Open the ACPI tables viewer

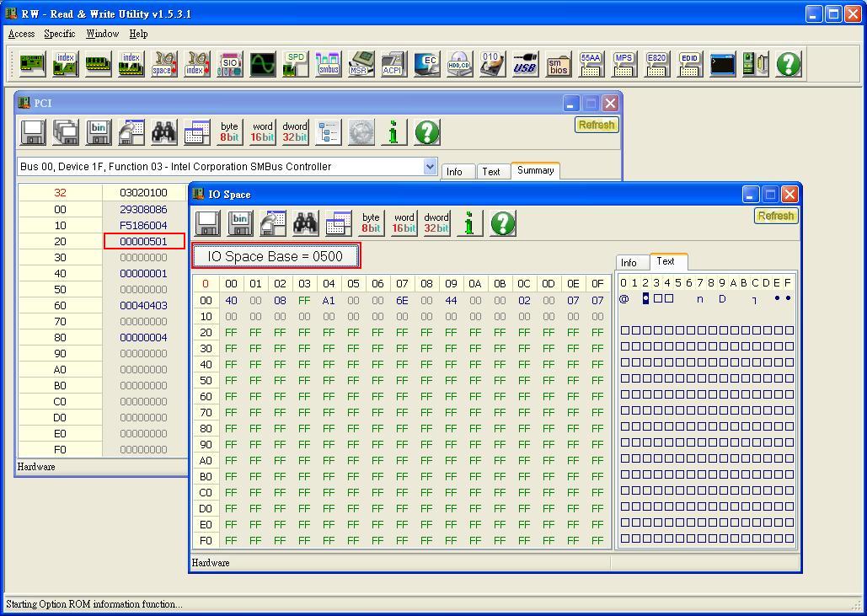tap(393, 63)
